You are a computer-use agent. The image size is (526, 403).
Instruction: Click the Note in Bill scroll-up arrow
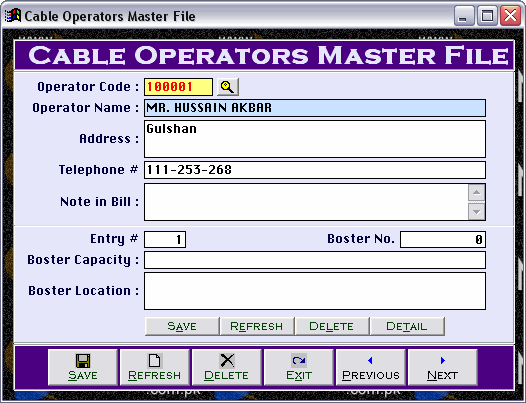[476, 193]
